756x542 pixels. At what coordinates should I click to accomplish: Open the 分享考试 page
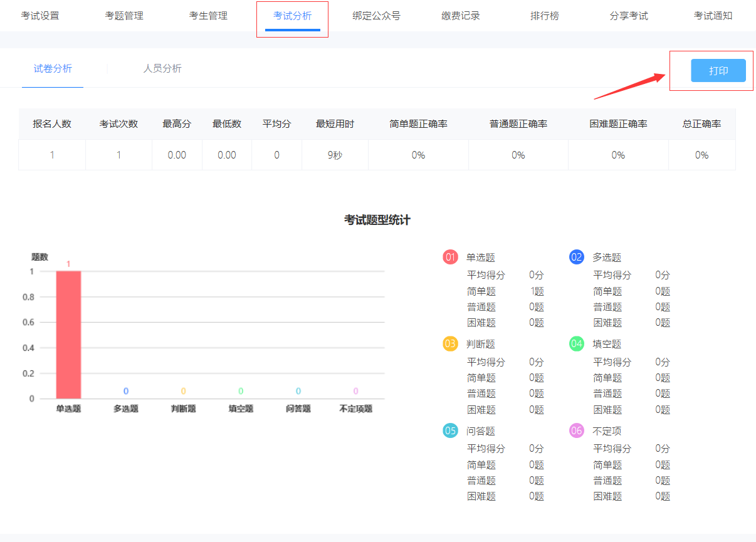tap(629, 16)
